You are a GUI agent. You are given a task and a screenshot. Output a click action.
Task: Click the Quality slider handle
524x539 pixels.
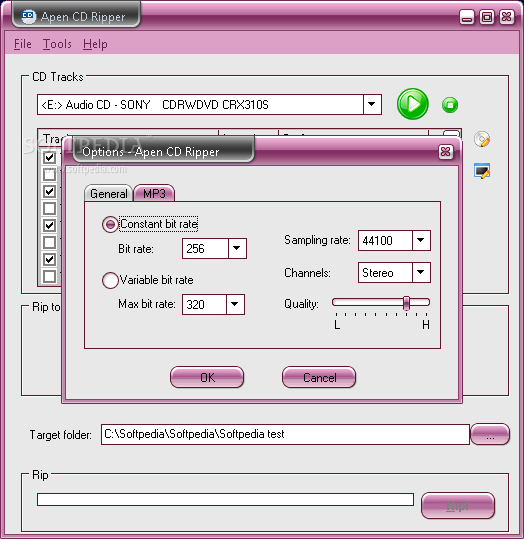tap(406, 303)
